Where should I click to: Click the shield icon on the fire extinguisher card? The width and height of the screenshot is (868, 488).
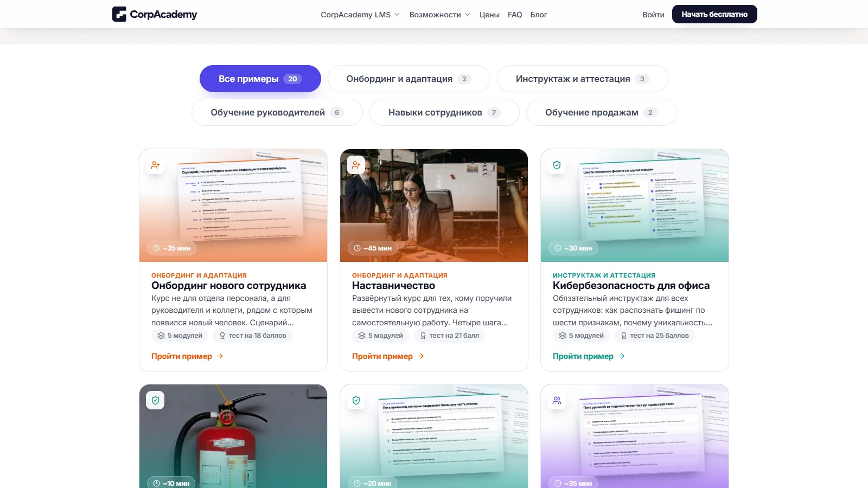tap(156, 401)
